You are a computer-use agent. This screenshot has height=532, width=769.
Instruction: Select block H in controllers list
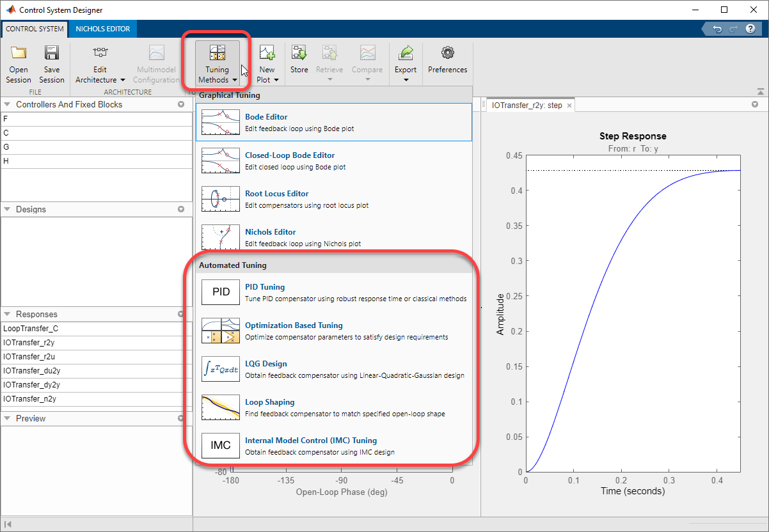97,161
